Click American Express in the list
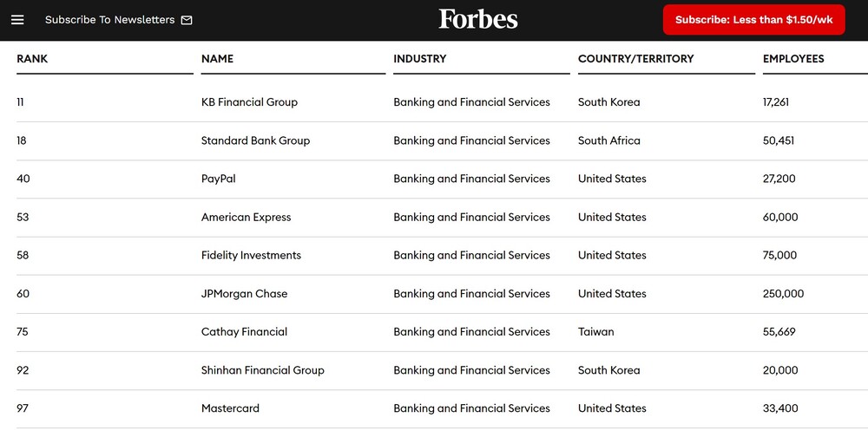The image size is (868, 437). pos(246,217)
